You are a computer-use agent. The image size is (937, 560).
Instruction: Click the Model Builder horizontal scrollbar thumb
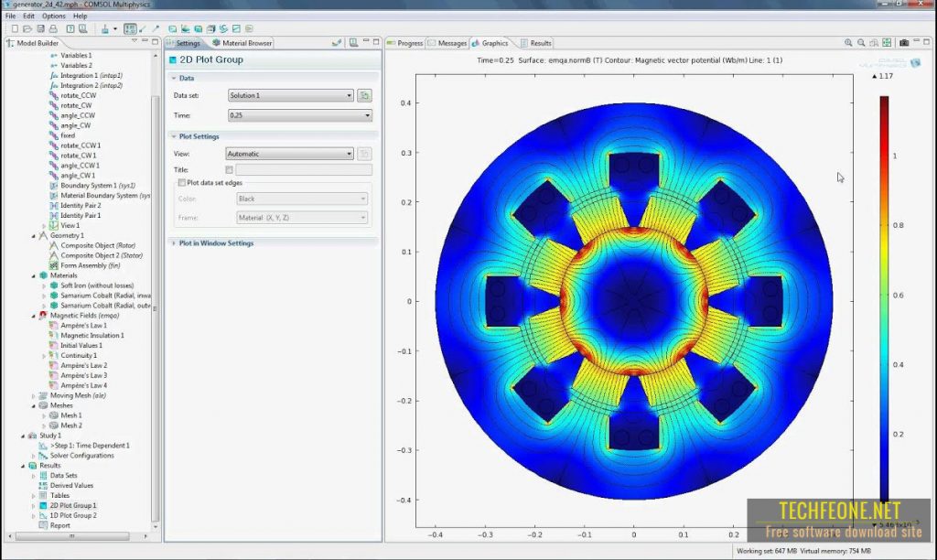[x=71, y=536]
